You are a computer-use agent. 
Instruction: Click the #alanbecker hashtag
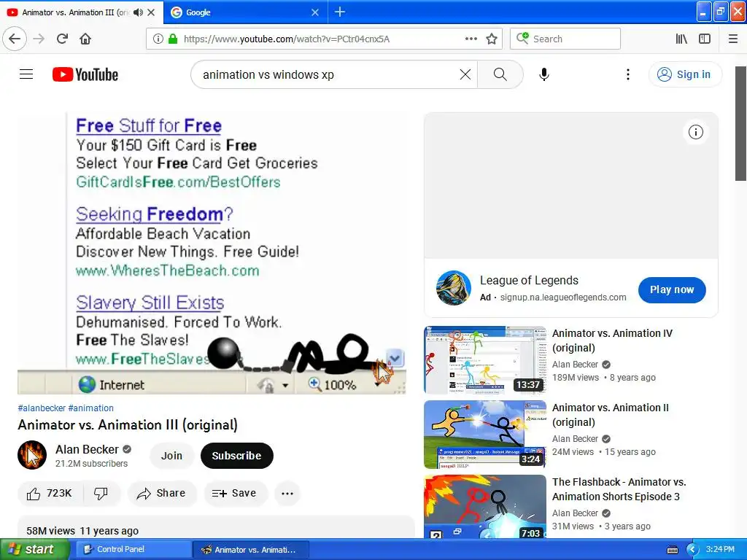(x=42, y=408)
